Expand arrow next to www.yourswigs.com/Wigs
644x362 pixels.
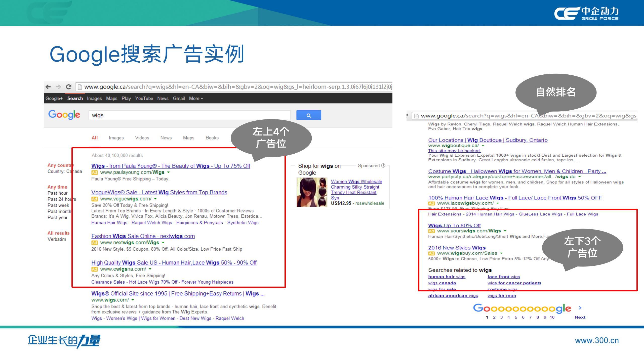coord(505,231)
